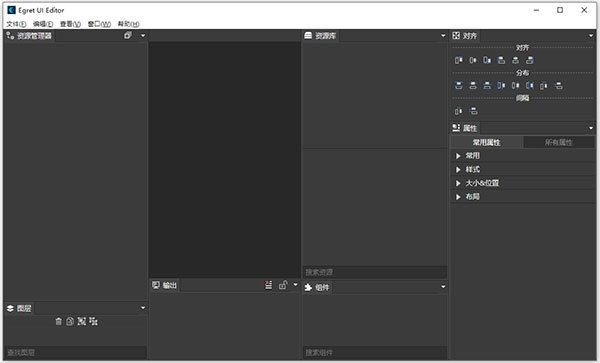Image resolution: width=600 pixels, height=363 pixels.
Task: Open the 资源管理器 panel dropdown arrow
Action: pyautogui.click(x=143, y=36)
